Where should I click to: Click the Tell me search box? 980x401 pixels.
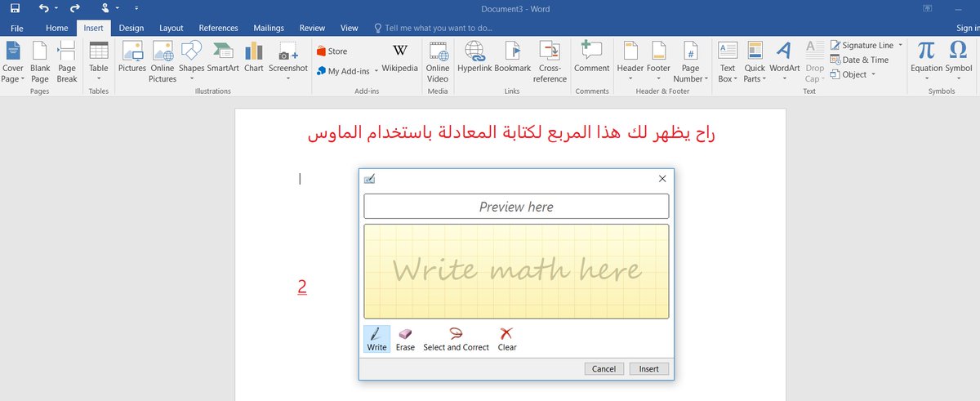(433, 28)
